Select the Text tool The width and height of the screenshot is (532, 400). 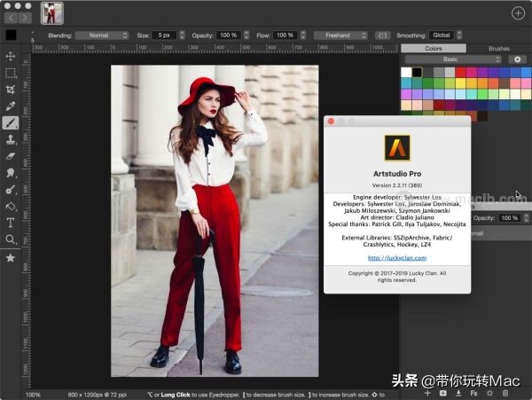tap(11, 223)
